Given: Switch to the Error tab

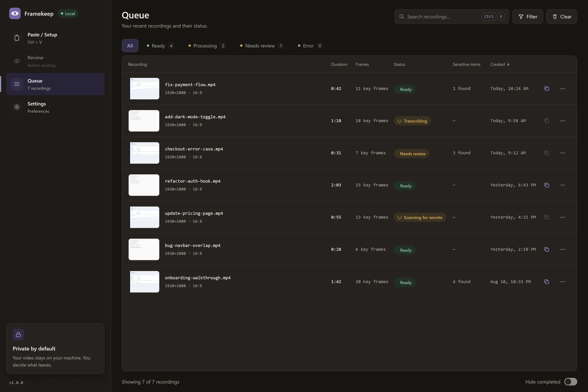Looking at the screenshot, I should [x=310, y=46].
